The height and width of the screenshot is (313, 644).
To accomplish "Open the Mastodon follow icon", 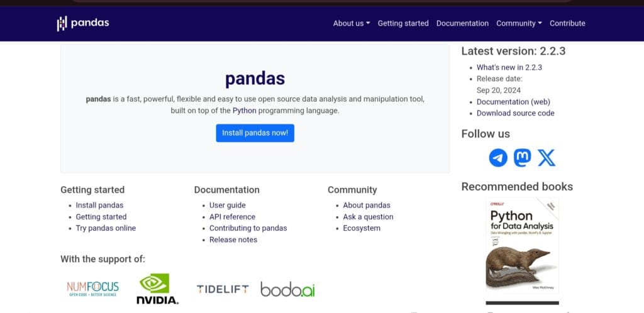I will point(522,157).
